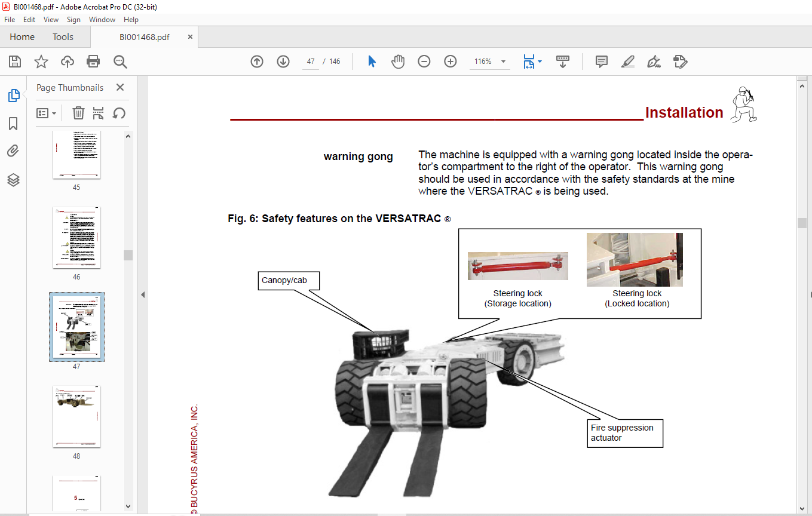Select page 45 thumbnail
812x516 pixels.
click(76, 155)
